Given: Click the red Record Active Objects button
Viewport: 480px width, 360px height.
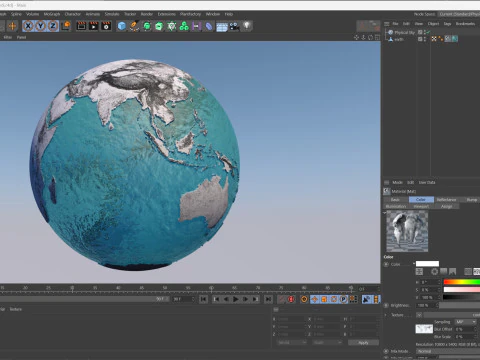Looking at the screenshot, I should click(291, 299).
